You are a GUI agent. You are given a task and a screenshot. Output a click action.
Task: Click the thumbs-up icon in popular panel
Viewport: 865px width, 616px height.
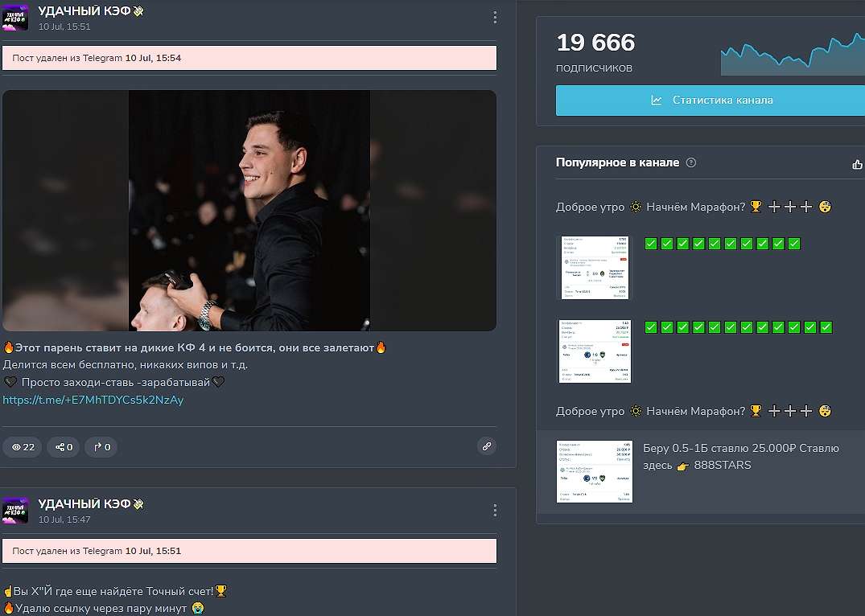856,164
